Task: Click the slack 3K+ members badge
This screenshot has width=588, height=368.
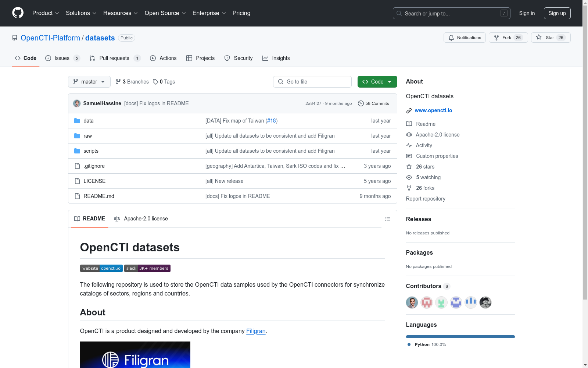Action: click(147, 268)
